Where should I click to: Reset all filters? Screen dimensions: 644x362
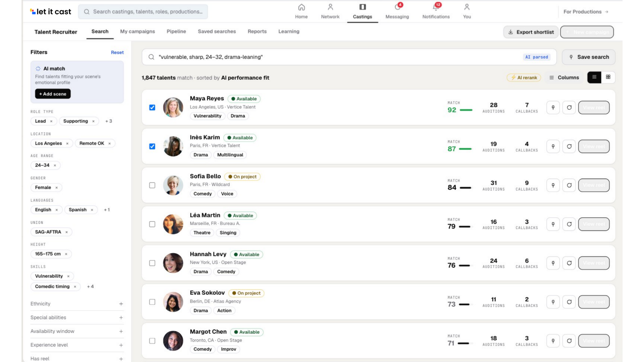pyautogui.click(x=117, y=52)
